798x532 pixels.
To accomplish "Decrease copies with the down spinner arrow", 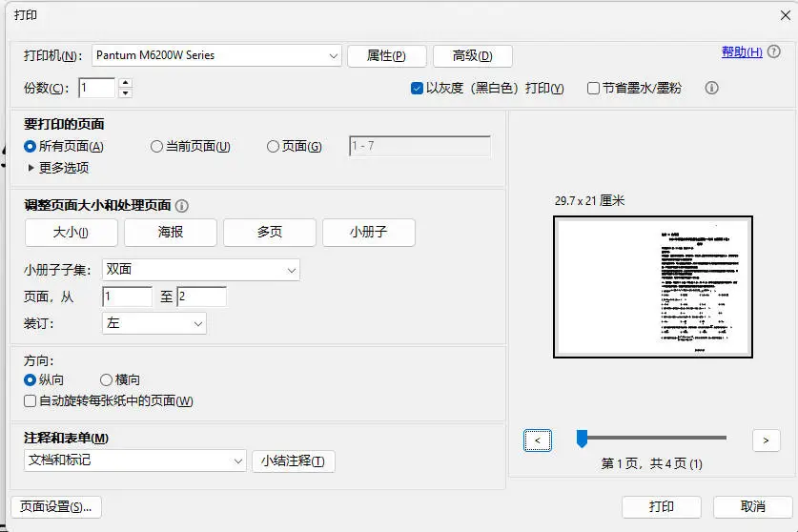I will [x=125, y=93].
